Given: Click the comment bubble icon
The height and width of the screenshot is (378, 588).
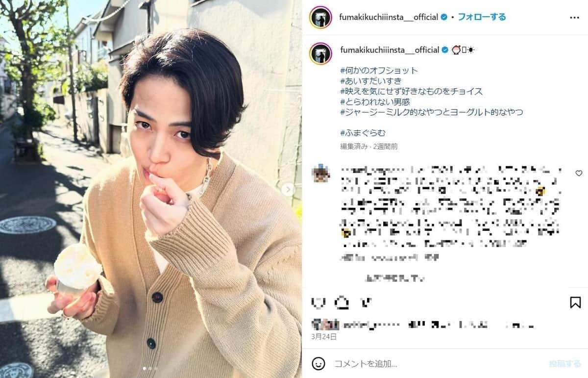Looking at the screenshot, I should (x=342, y=302).
